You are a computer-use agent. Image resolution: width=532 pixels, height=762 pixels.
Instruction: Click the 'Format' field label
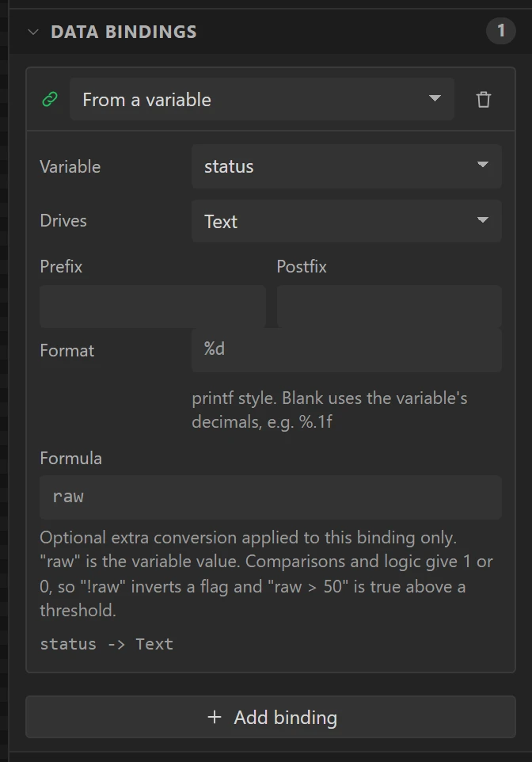(67, 350)
